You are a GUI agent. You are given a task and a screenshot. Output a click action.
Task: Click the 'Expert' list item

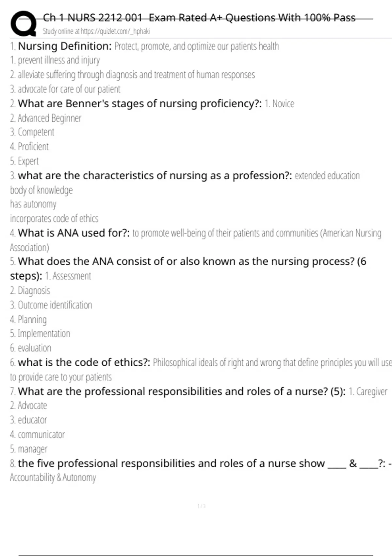pos(24,161)
